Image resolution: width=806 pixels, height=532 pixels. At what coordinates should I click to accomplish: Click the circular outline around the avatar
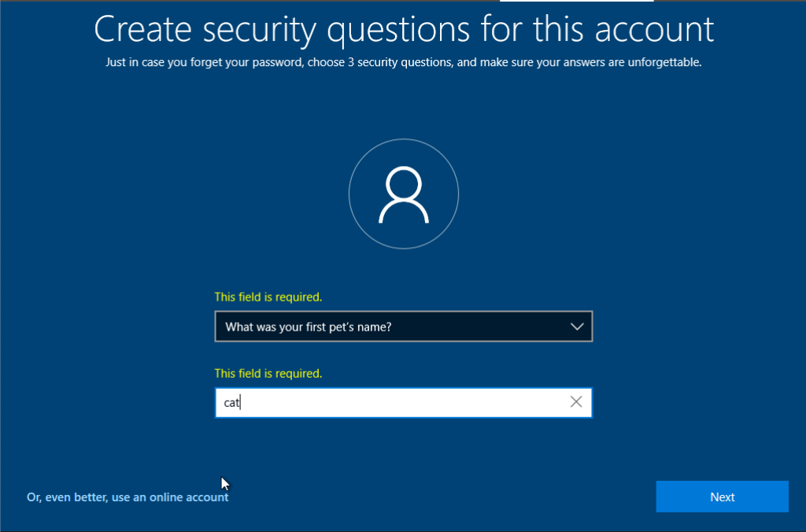(x=349, y=194)
